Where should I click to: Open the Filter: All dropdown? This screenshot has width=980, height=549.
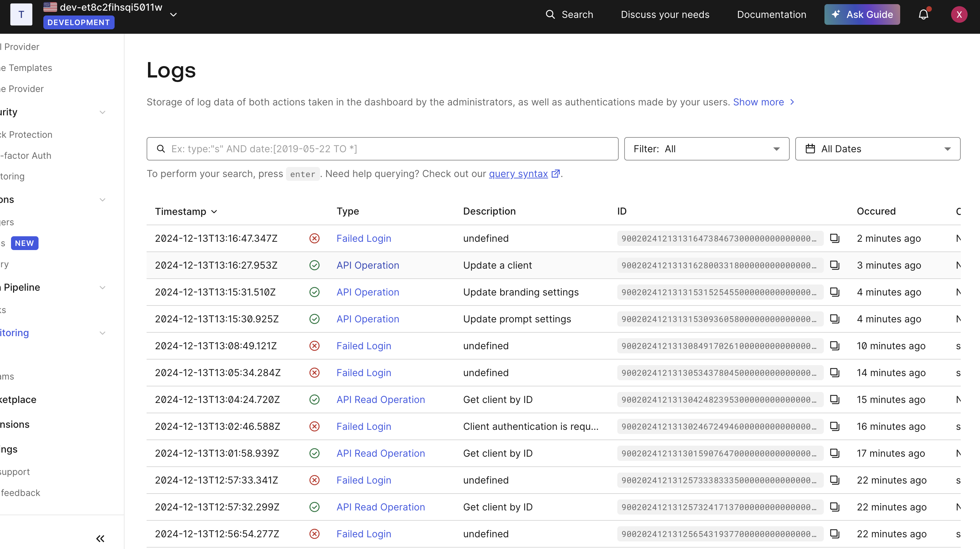(706, 149)
